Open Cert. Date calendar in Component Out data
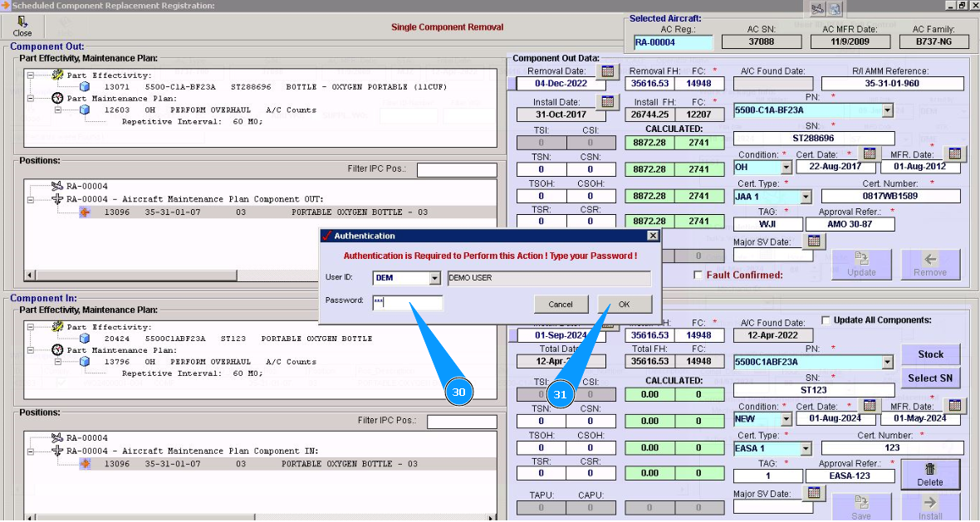This screenshot has width=980, height=522. pos(870,154)
